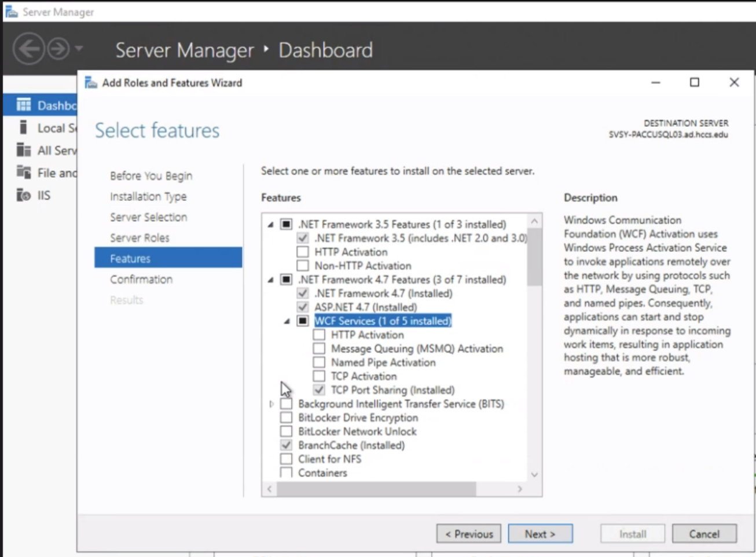Go to the Installation Type step
Viewport: 756px width, 557px height.
(x=148, y=197)
